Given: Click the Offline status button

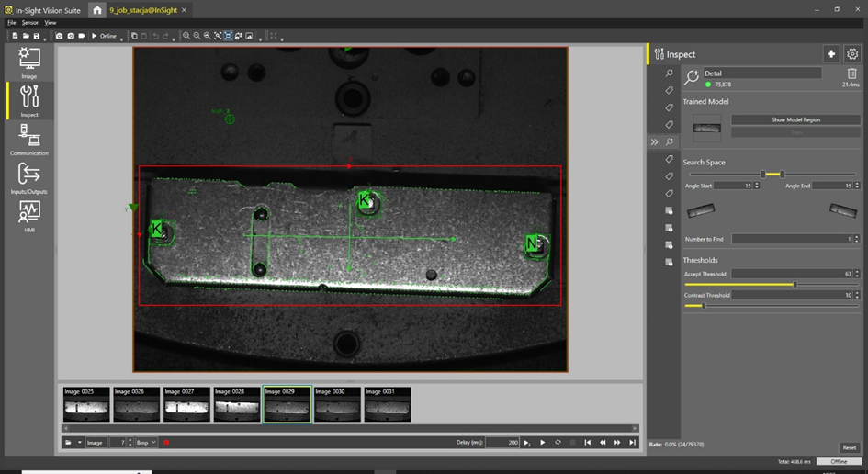Looking at the screenshot, I should click(838, 461).
